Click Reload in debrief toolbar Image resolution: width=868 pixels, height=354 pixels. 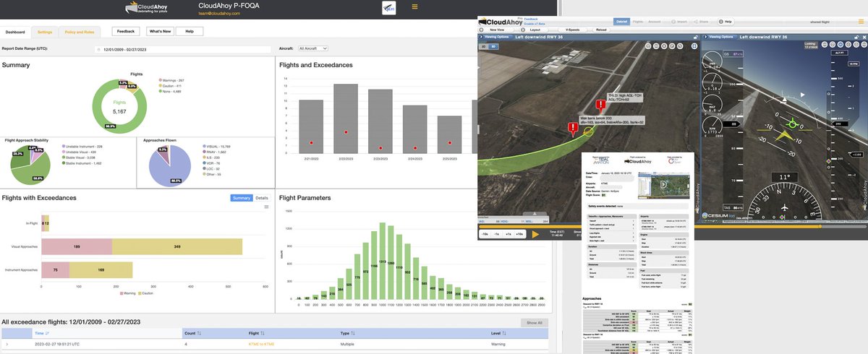click(600, 30)
